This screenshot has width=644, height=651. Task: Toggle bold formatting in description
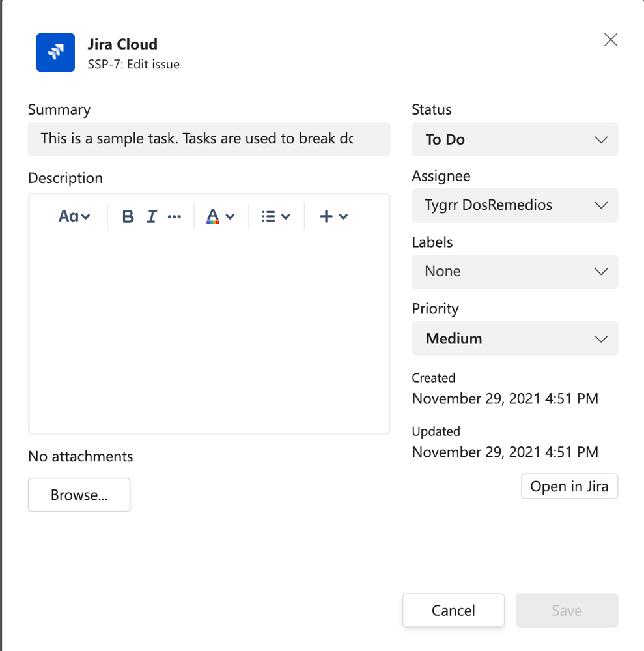[x=128, y=216]
